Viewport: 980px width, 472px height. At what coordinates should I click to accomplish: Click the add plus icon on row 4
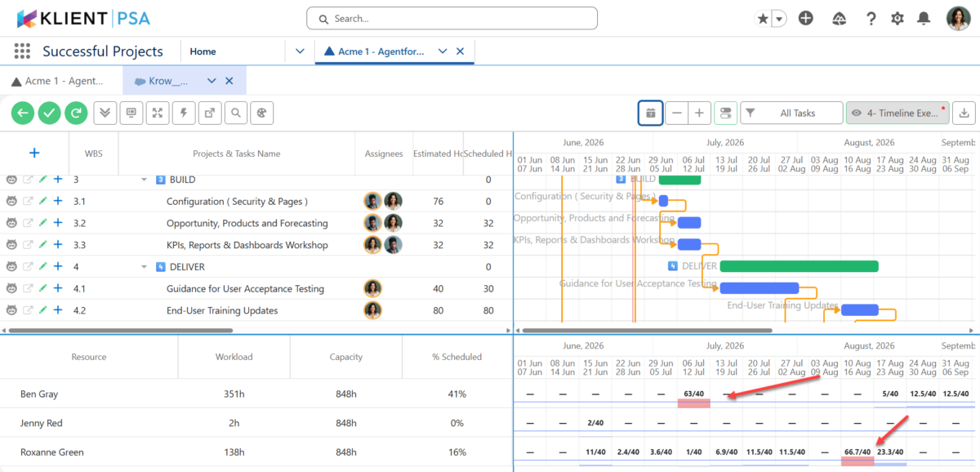(x=58, y=266)
